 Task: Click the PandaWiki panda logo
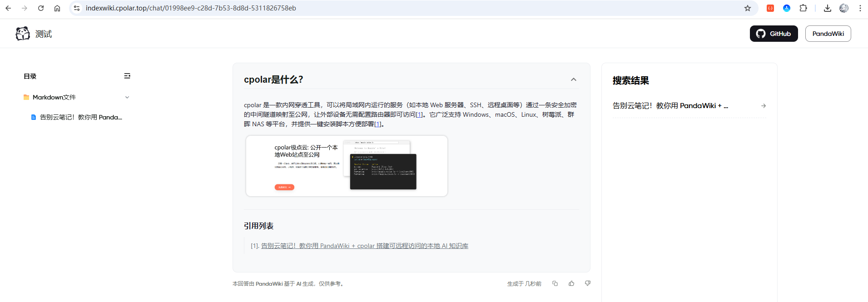(x=23, y=34)
